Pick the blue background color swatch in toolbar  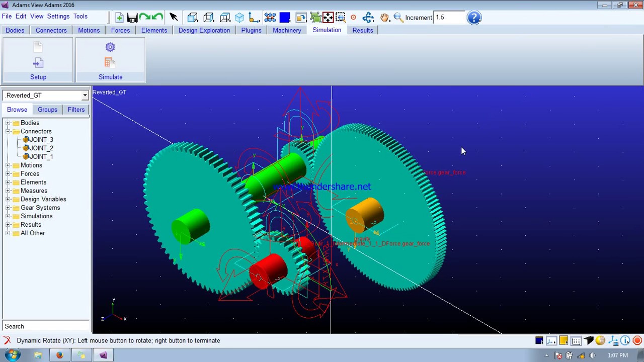(285, 18)
